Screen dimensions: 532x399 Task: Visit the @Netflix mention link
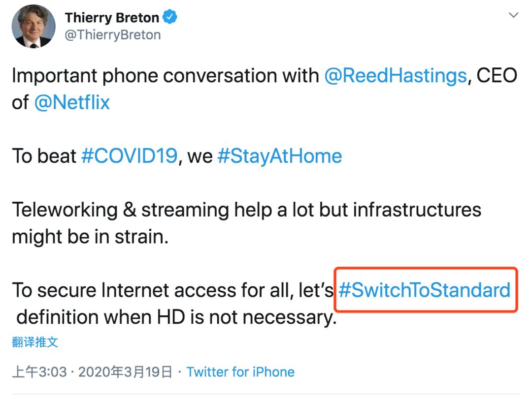pyautogui.click(x=72, y=102)
